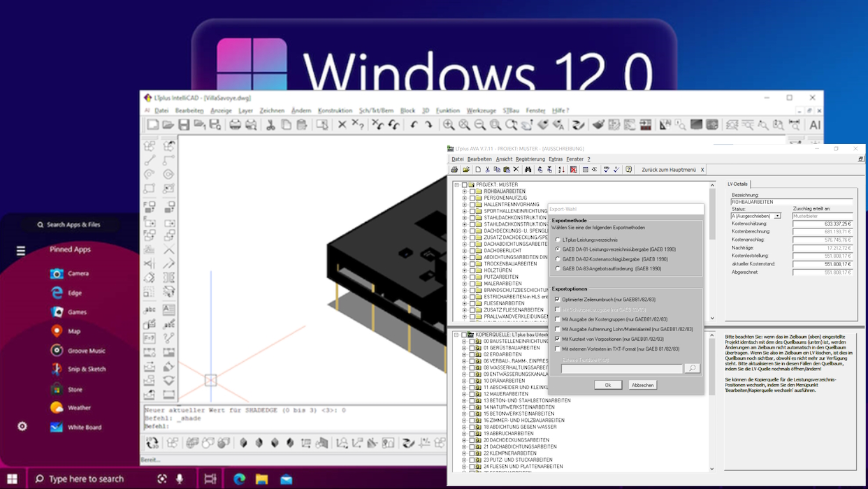The width and height of the screenshot is (868, 489).
Task: Click the magnifier browse icon beside text file field
Action: click(x=691, y=368)
